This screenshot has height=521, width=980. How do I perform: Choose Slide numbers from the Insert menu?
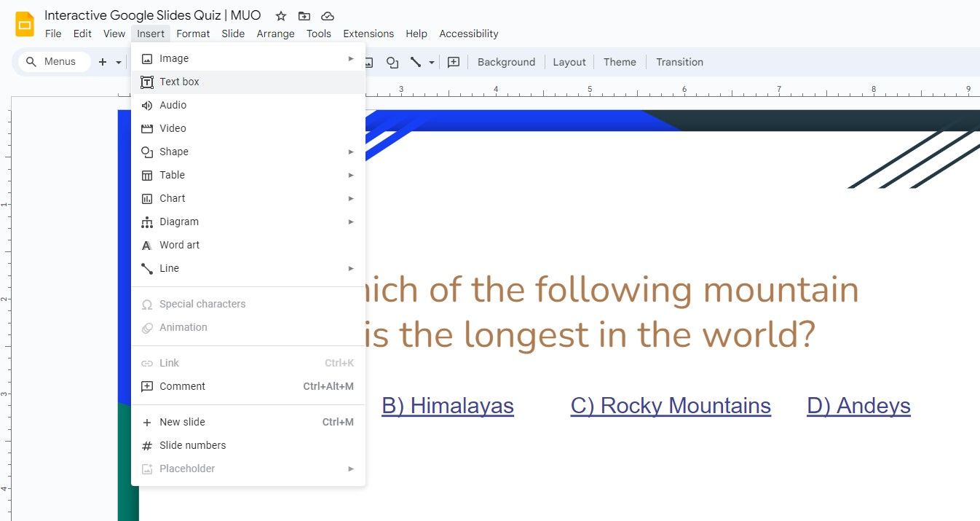click(248, 445)
